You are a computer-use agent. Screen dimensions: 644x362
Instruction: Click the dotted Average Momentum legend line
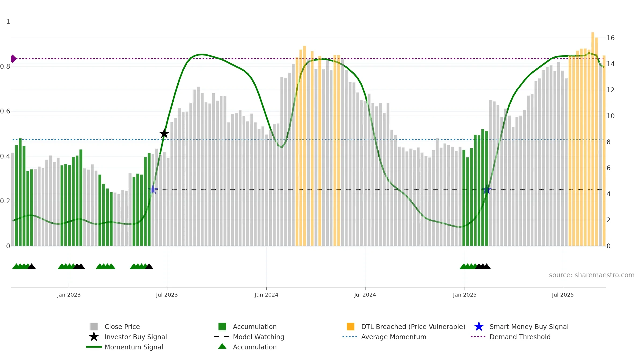(350, 337)
